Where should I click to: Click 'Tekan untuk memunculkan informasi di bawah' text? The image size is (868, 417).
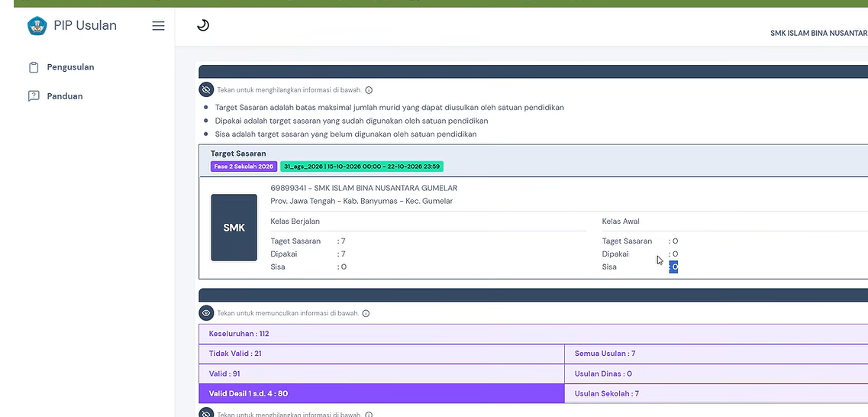click(x=288, y=313)
